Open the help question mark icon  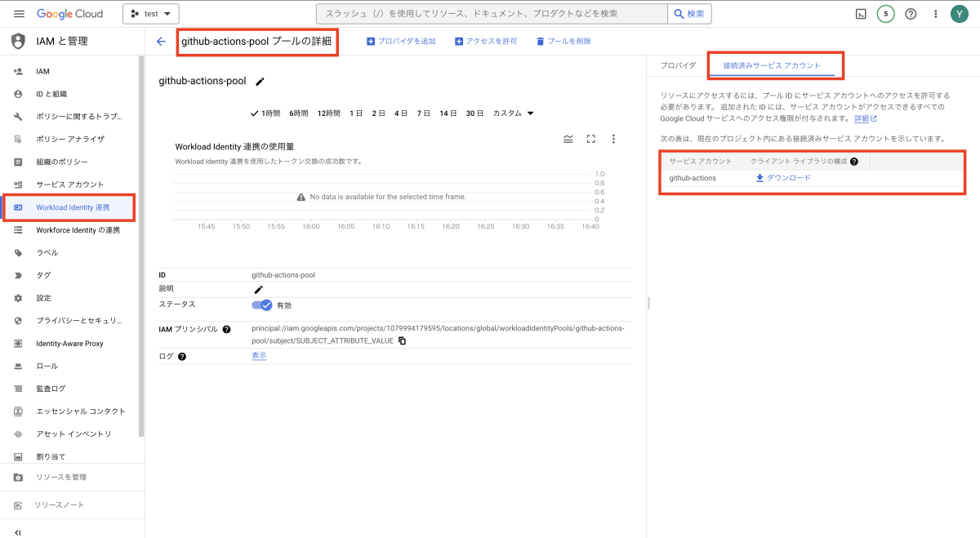(911, 14)
